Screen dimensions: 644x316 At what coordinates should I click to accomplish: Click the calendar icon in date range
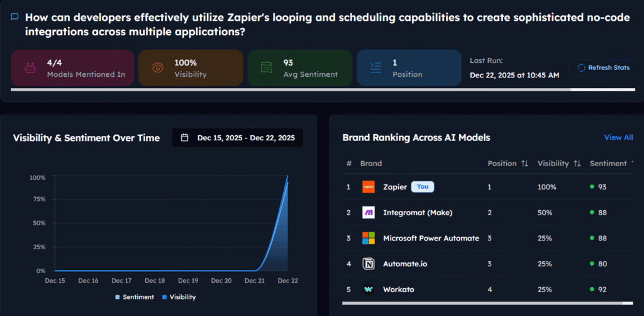coord(185,138)
